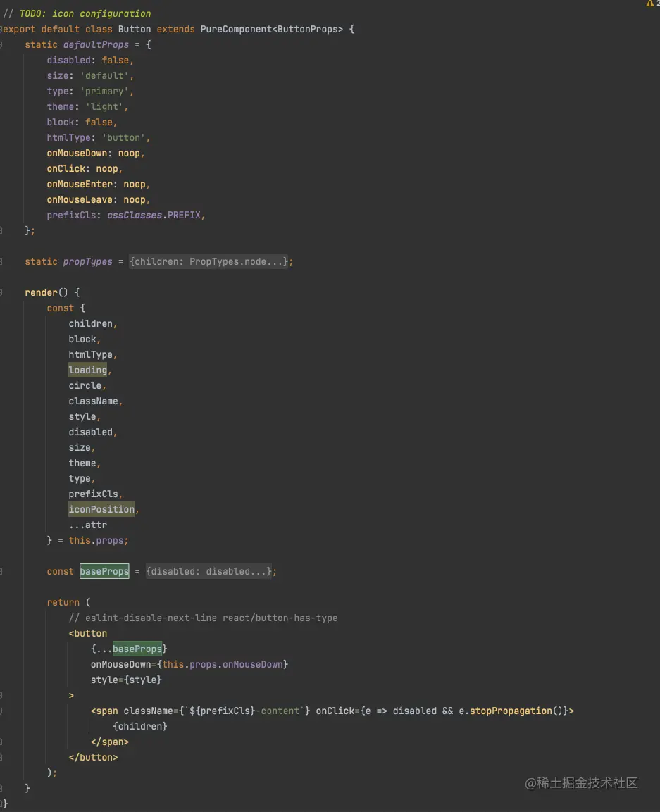Click the style={style} attribute
This screenshot has height=812, width=660.
click(x=126, y=680)
